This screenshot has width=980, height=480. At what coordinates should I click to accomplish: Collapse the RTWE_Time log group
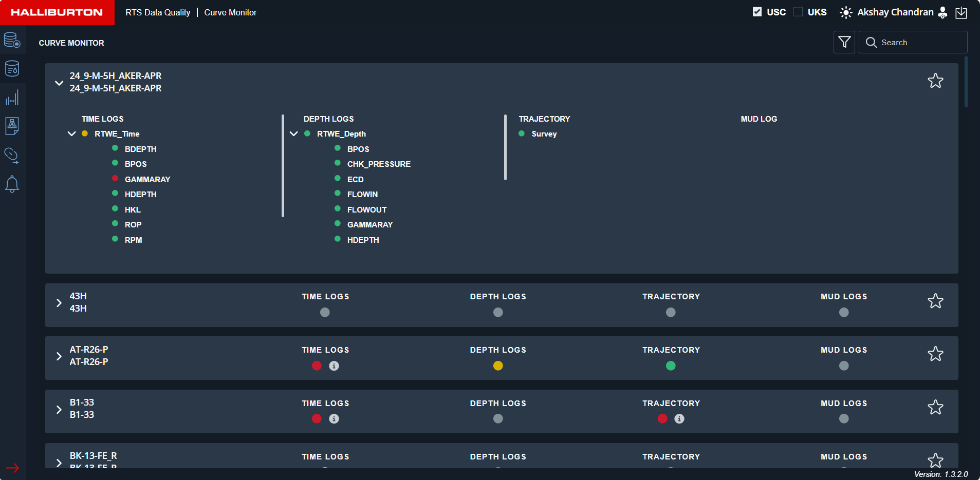(72, 134)
